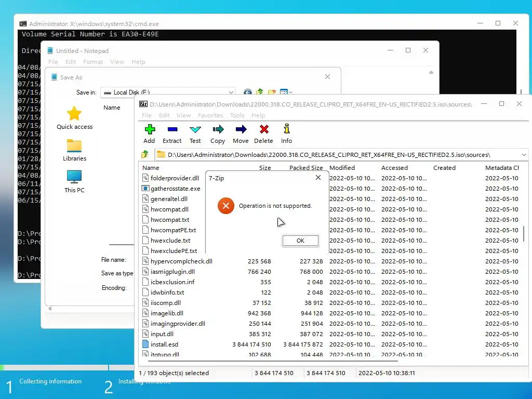Open the Tools menu in 7-Zip
The height and width of the screenshot is (399, 532).
237,115
